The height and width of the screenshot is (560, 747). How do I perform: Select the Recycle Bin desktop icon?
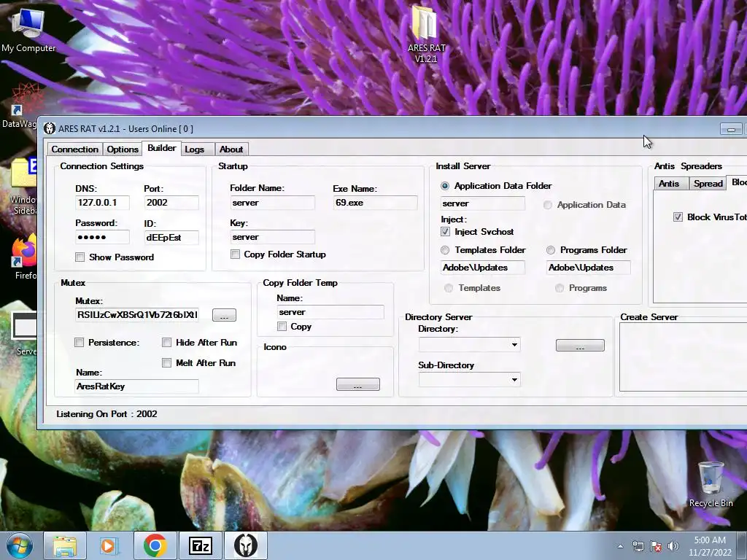point(711,485)
